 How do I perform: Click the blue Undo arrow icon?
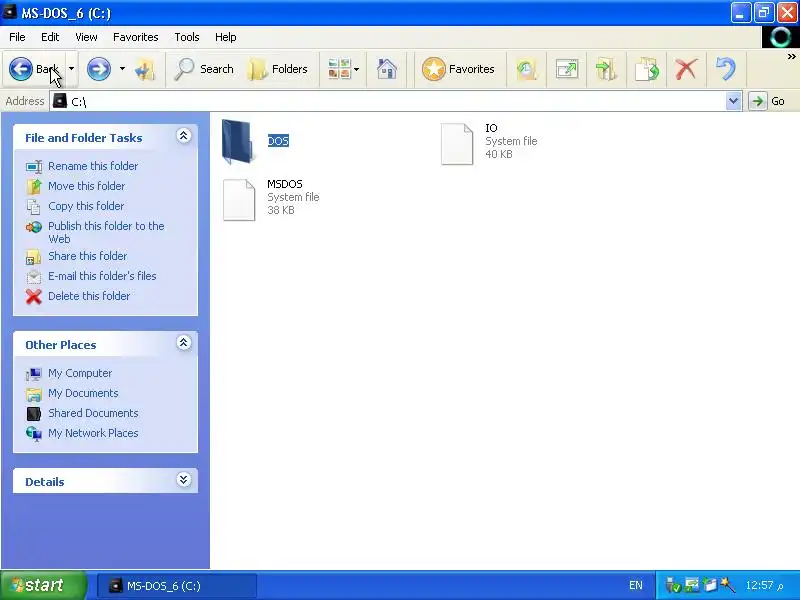[x=726, y=69]
